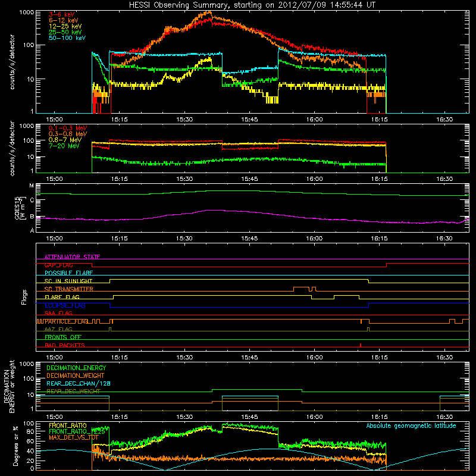
Task: Click the Degrees or % axis label
Action: point(15,446)
